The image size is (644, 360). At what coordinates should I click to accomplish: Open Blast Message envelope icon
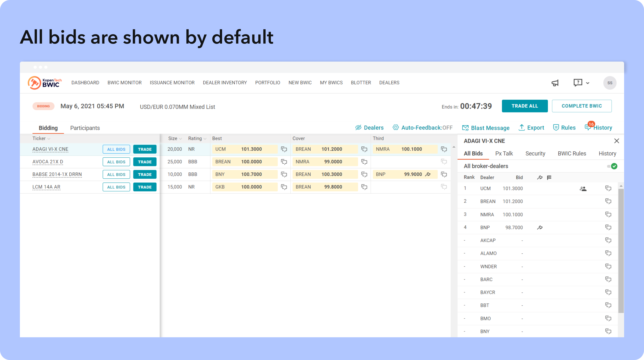click(x=465, y=128)
